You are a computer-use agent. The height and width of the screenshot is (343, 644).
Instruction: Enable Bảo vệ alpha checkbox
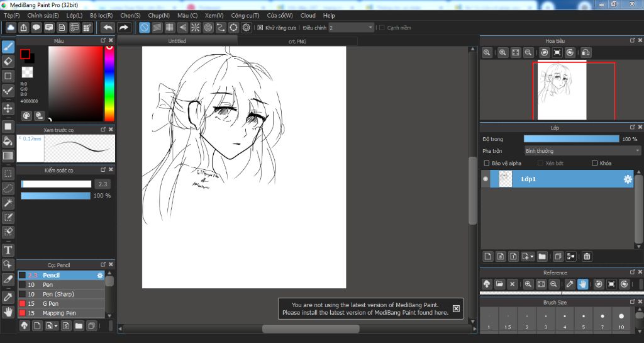pyautogui.click(x=487, y=163)
